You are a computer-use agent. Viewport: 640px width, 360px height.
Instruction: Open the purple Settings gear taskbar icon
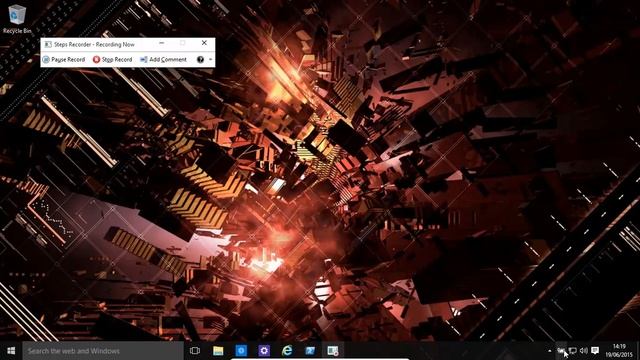pyautogui.click(x=264, y=351)
